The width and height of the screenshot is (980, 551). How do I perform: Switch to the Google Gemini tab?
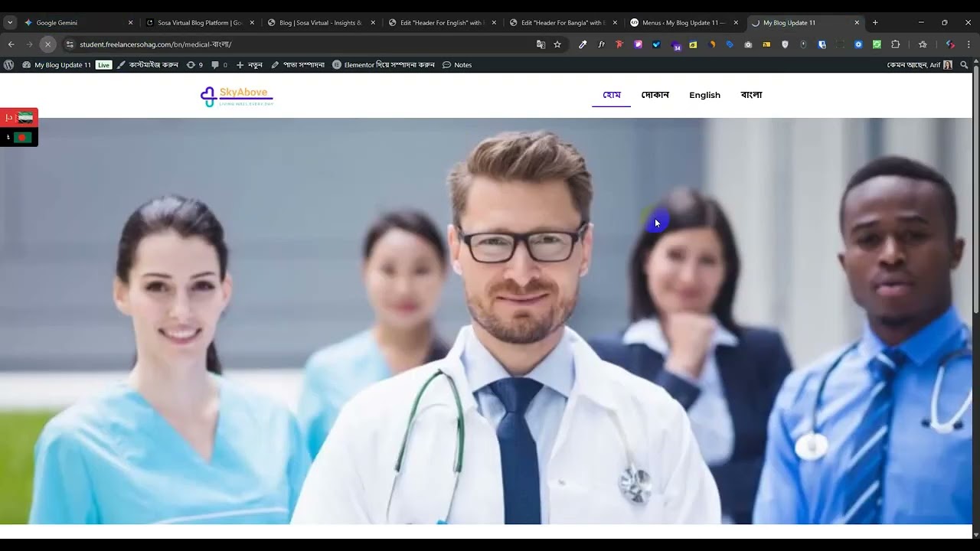pos(77,23)
